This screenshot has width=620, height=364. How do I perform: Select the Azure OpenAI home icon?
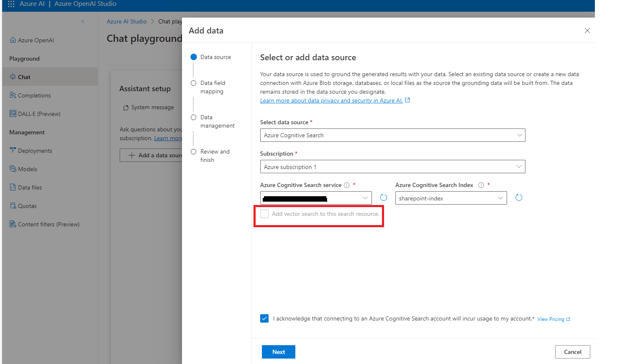tap(13, 40)
